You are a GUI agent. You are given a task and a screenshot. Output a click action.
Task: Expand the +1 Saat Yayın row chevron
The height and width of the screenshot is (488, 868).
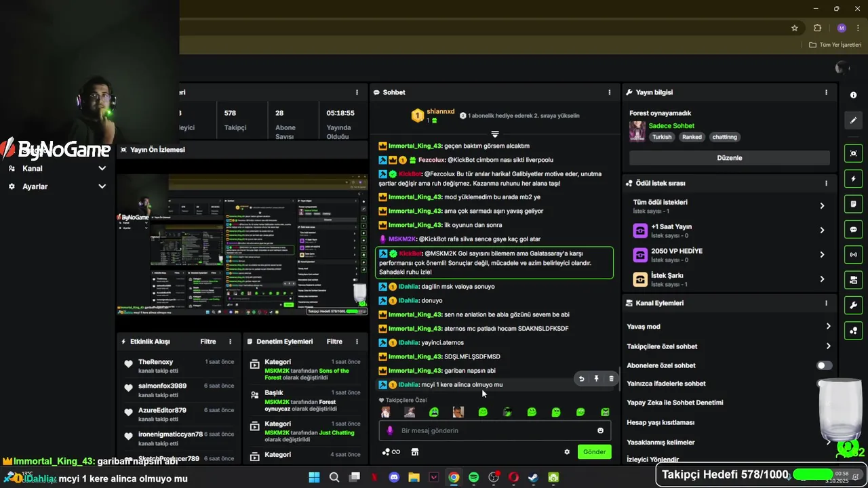point(822,230)
